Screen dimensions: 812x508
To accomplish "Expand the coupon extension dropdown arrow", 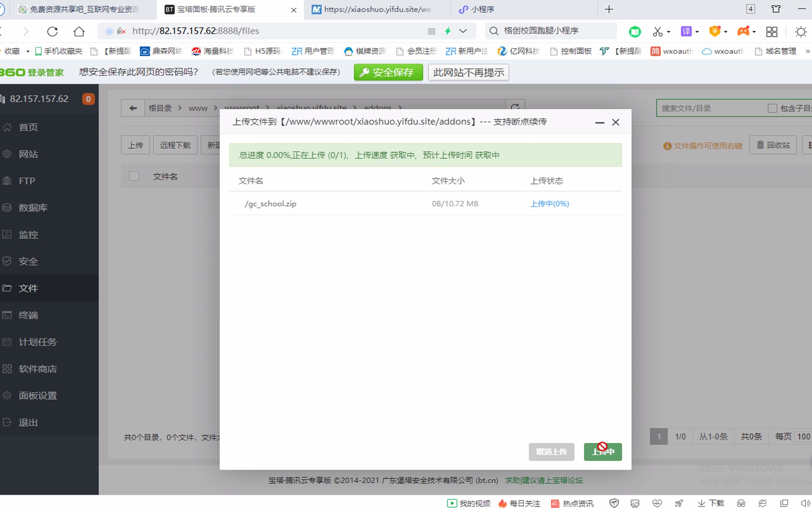I will tap(726, 32).
